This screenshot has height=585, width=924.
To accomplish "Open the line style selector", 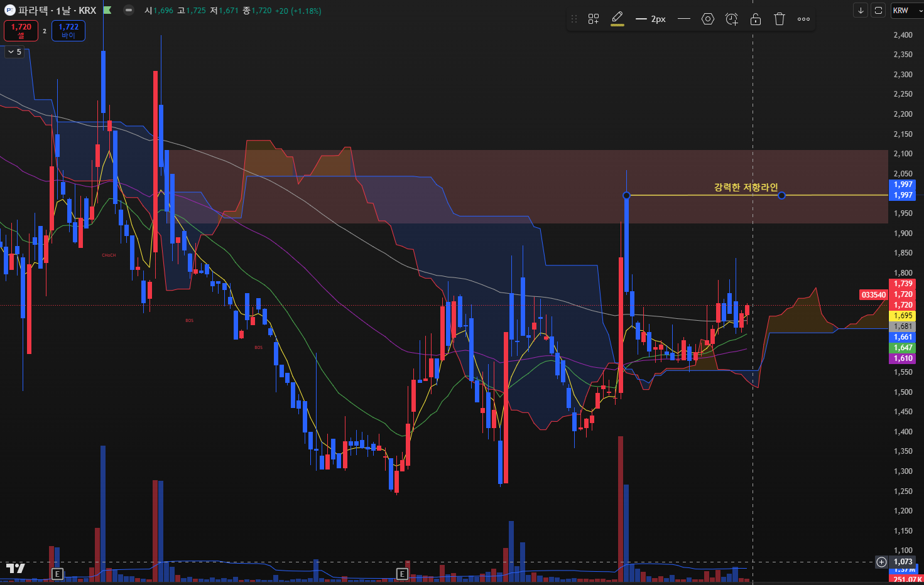I will pyautogui.click(x=684, y=19).
